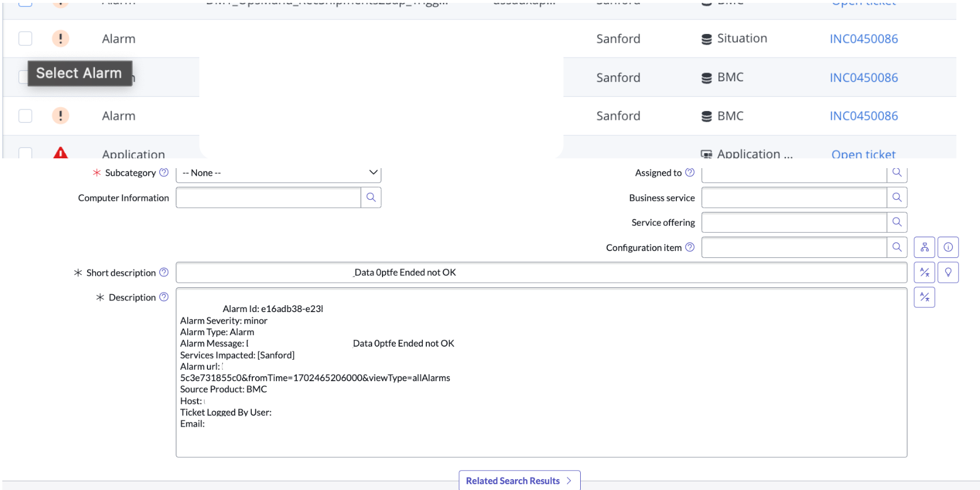Open the Computer Information lookup magnifier

coord(371,197)
